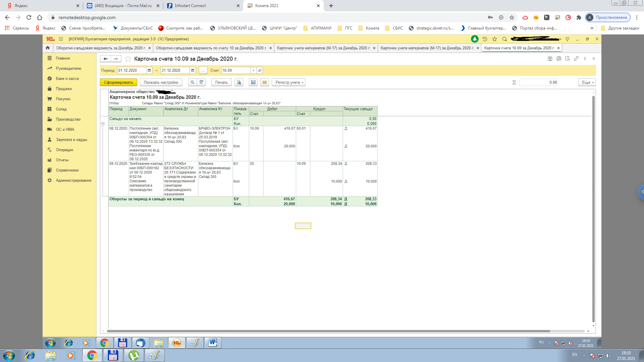Click the sum value field showing 0,00
This screenshot has height=362, width=644.
539,82
